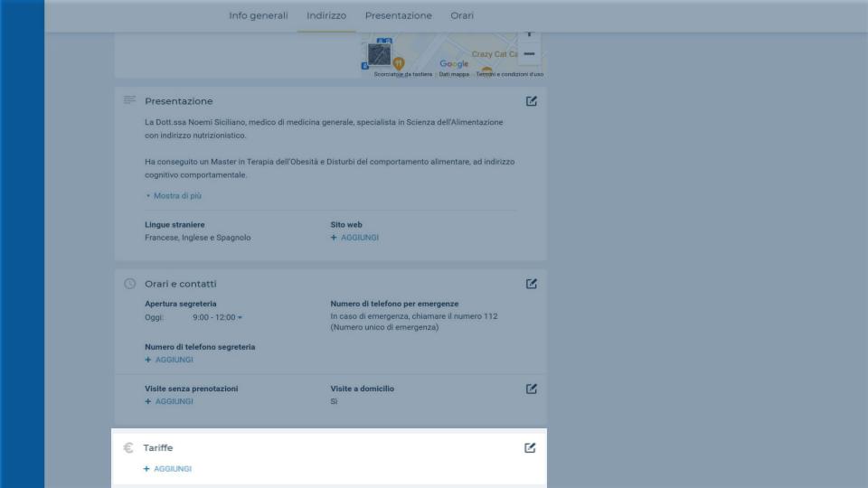Open the Orari tab
This screenshot has height=488, width=868.
pyautogui.click(x=462, y=15)
